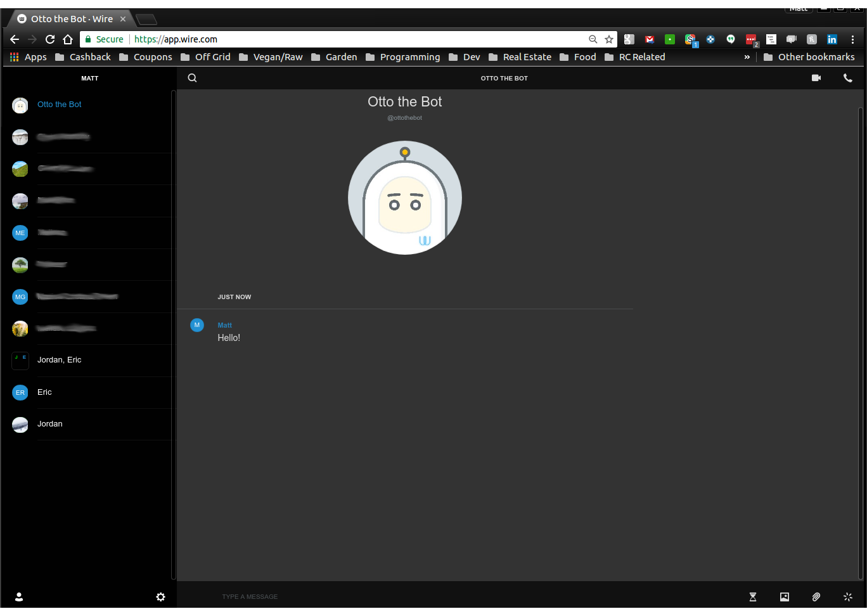Click the conversation area scrollbar
Image resolution: width=867 pixels, height=616 pixels.
tap(860, 342)
